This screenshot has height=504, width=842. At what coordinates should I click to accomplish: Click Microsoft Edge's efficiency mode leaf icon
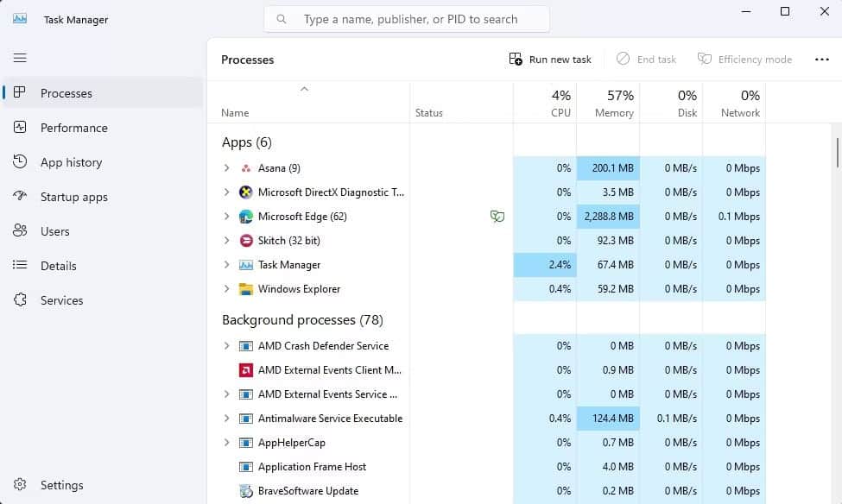(x=497, y=217)
